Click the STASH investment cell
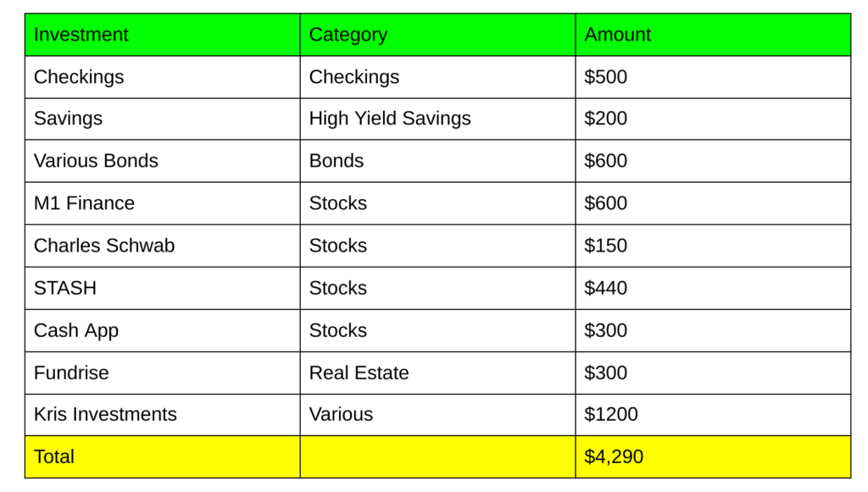Screen dimensions: 868x492 (65, 288)
